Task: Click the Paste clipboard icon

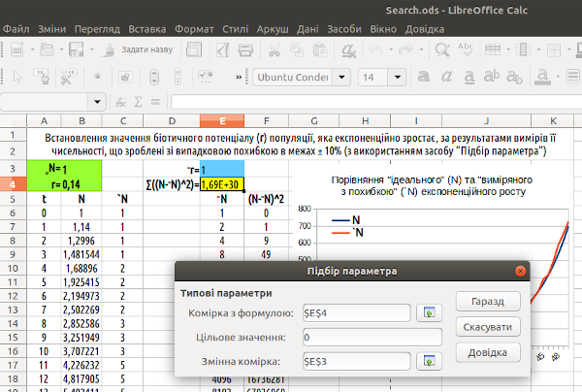Action: tap(320, 49)
